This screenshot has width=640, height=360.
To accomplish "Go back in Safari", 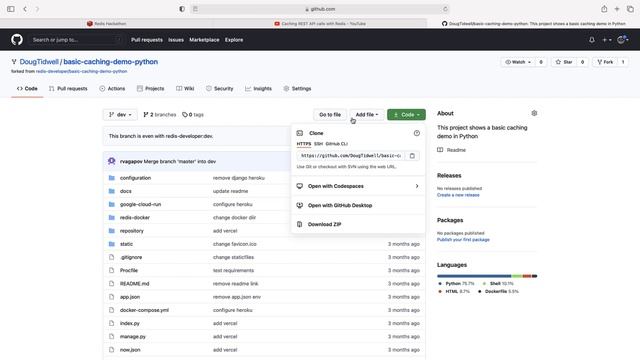I will 25,9.
